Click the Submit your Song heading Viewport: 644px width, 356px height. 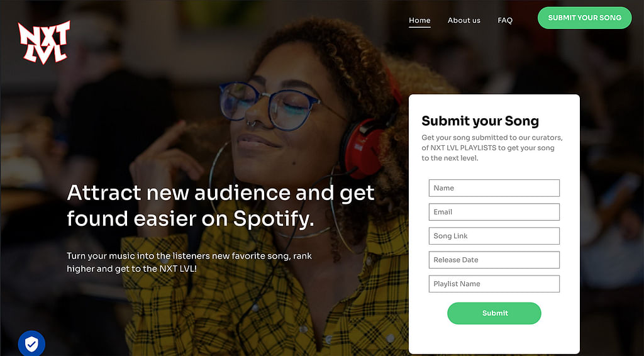coord(480,121)
